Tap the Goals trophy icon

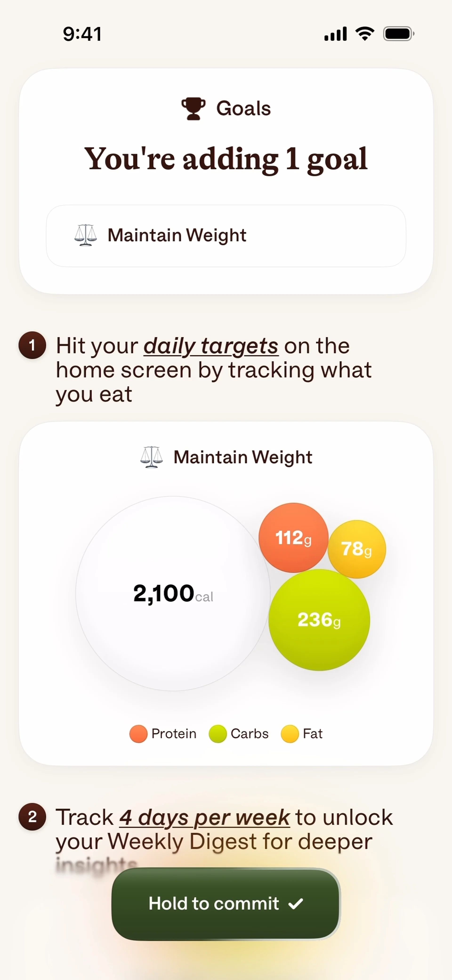coord(193,109)
